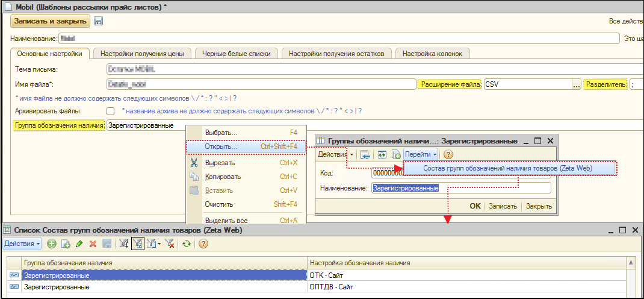Open Перейти dropdown in groups dialog
Viewport: 644px width, 299px height.
tap(421, 155)
